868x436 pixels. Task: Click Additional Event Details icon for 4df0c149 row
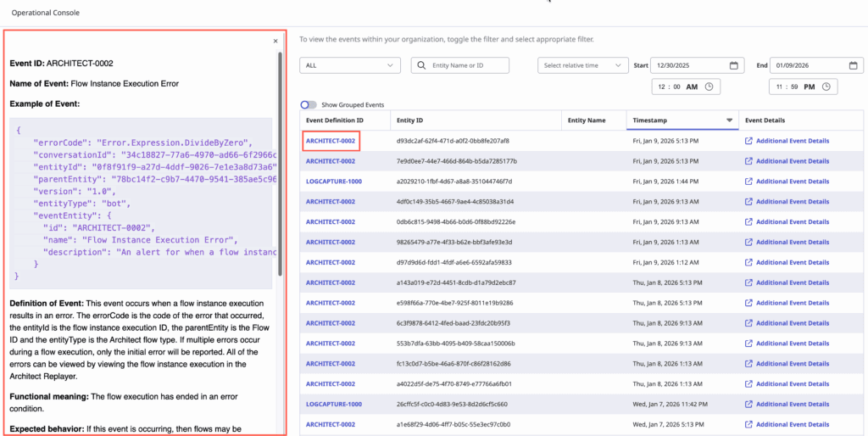(748, 202)
